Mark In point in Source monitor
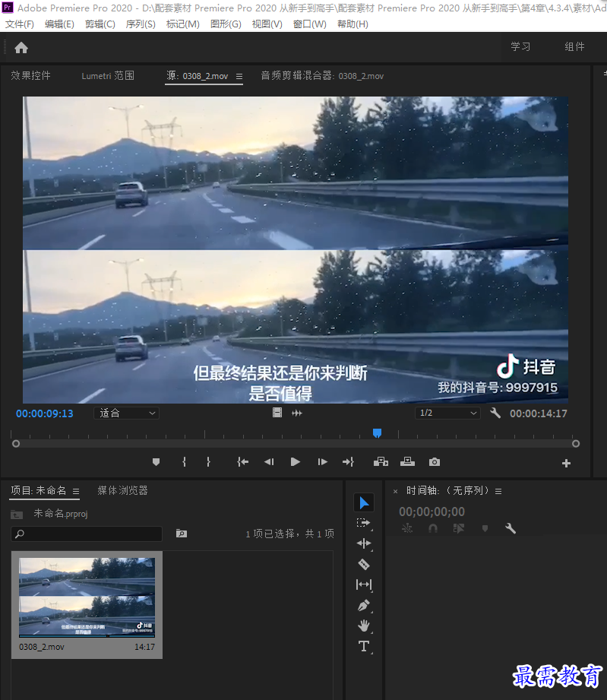The width and height of the screenshot is (607, 700). coord(185,462)
